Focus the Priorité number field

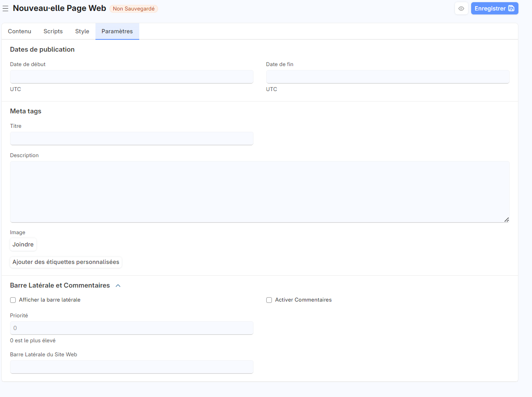[131, 328]
